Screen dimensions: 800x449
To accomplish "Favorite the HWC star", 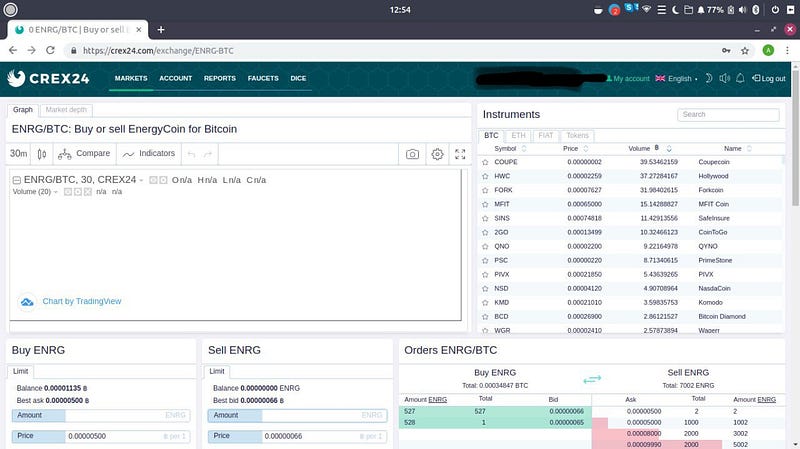I will pos(485,176).
